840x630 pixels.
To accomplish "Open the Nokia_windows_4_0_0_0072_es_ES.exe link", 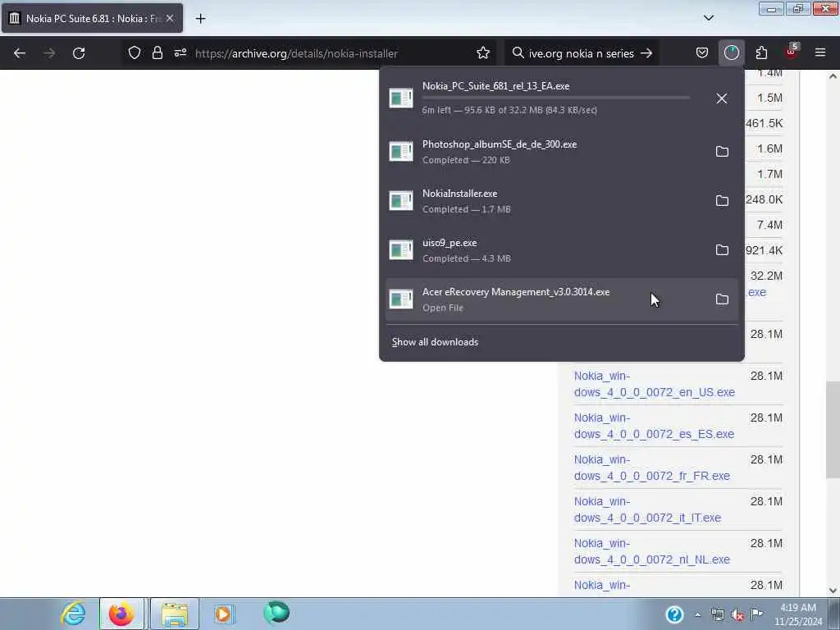I will click(654, 426).
